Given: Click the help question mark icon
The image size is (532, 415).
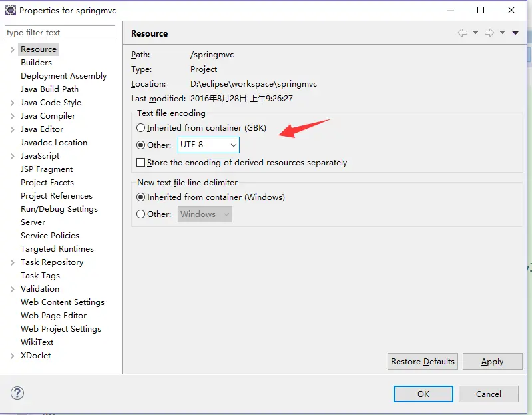Looking at the screenshot, I should [17, 393].
